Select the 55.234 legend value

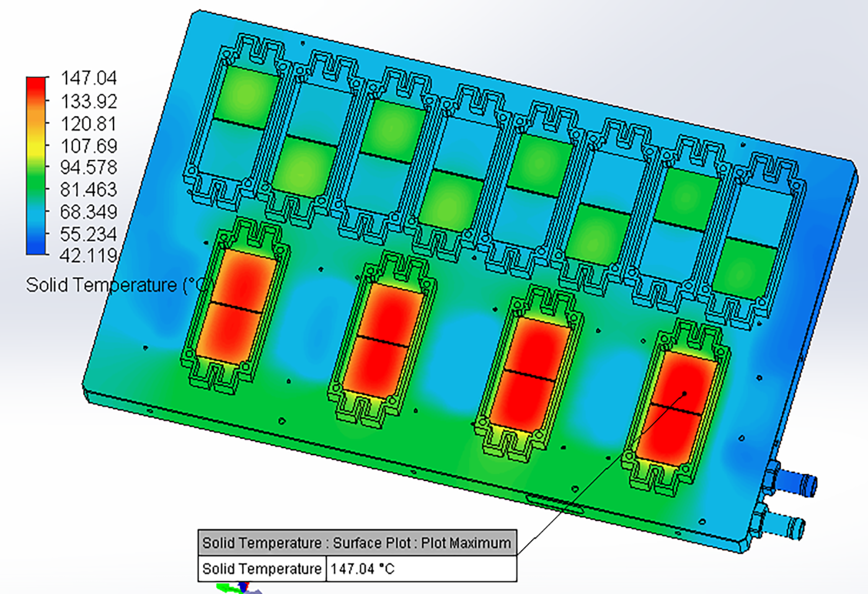tap(89, 234)
